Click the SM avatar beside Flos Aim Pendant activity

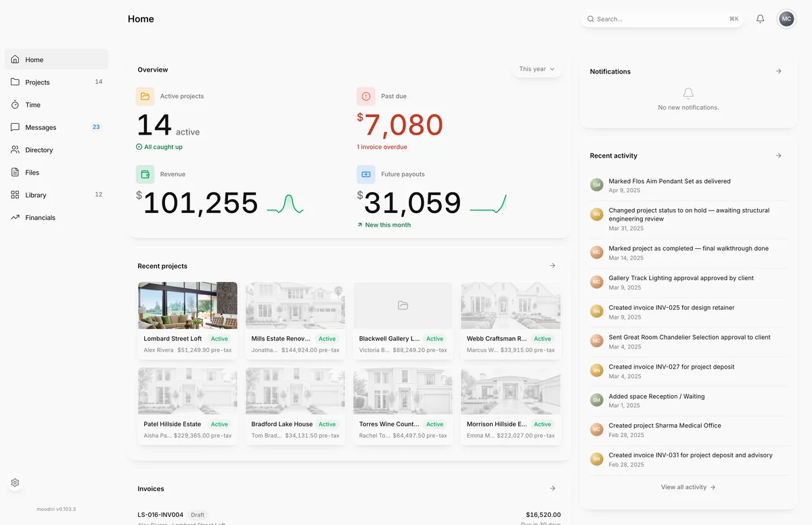[596, 185]
